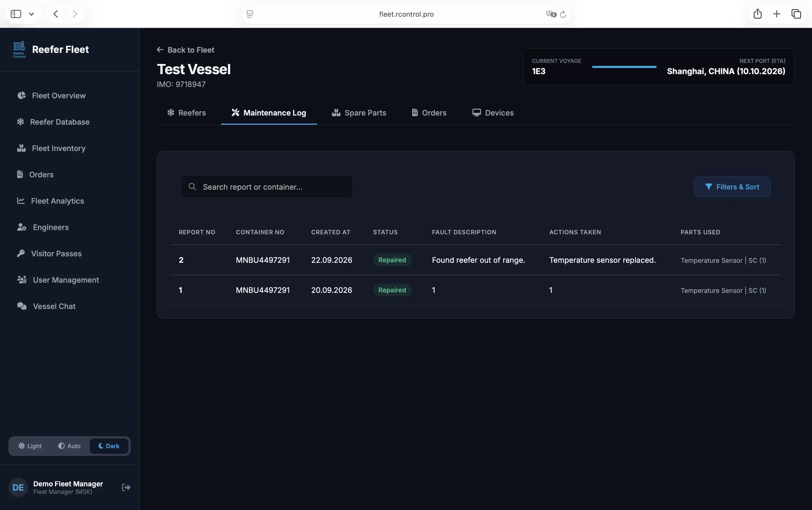Click the Visitor Passes key icon
Screen dimensions: 812x510
(x=21, y=253)
